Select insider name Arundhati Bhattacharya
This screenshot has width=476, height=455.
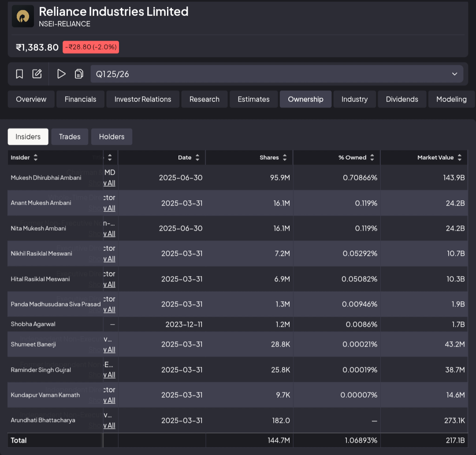43,420
